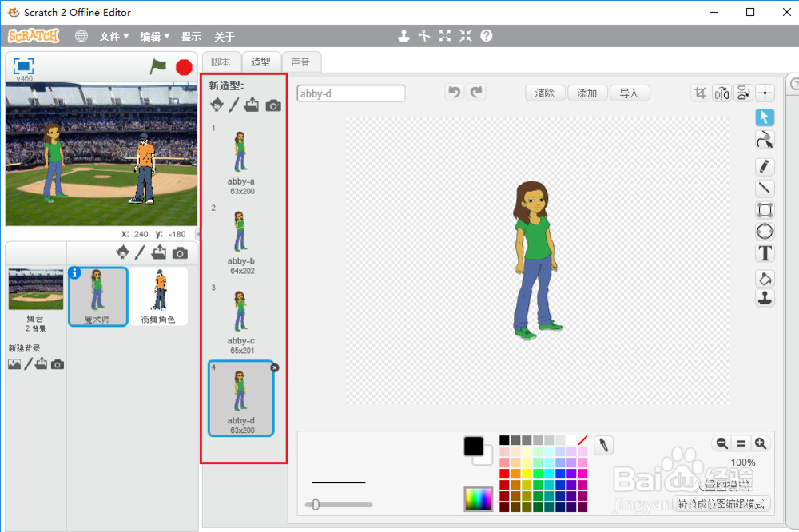The image size is (799, 532).
Task: Choose new costume from library icon
Action: [x=217, y=105]
